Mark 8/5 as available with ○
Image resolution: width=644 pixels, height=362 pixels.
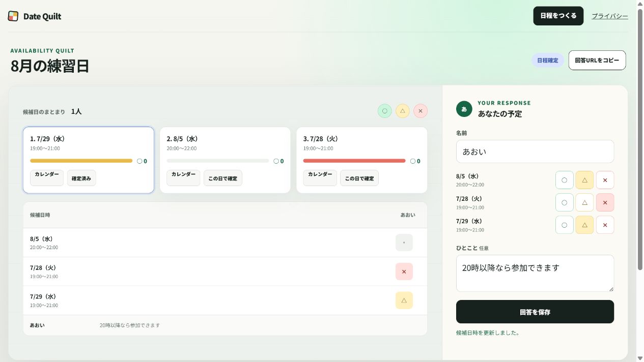click(x=564, y=180)
